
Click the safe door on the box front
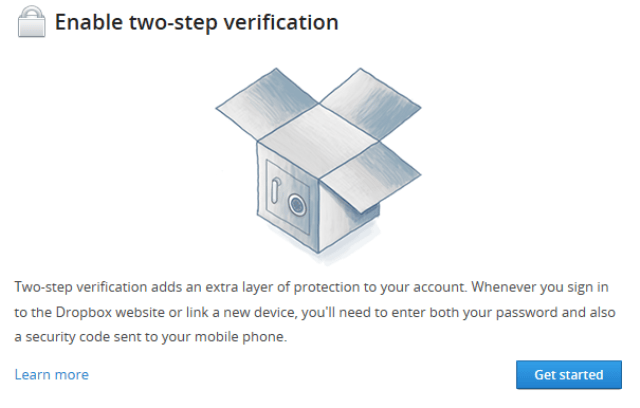point(288,197)
